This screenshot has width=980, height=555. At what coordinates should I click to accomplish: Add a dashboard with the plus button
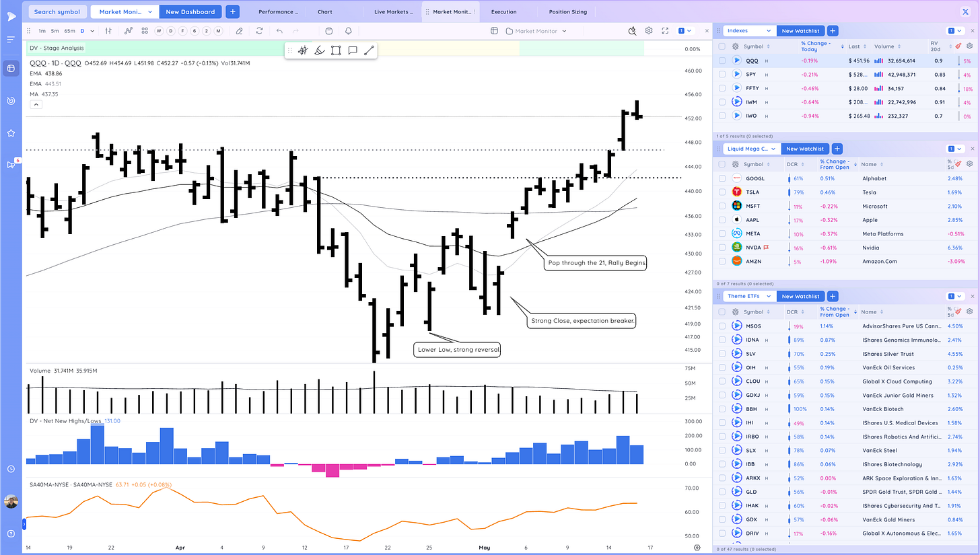tap(232, 11)
